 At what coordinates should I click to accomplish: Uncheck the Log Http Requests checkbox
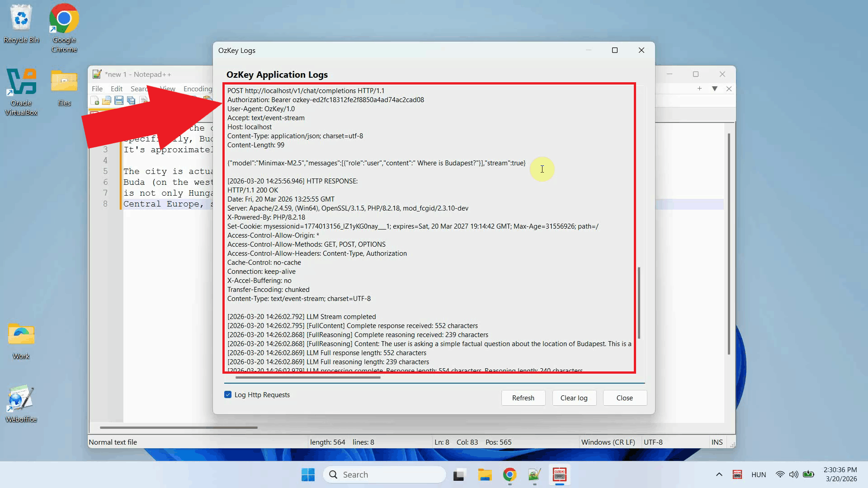(228, 394)
